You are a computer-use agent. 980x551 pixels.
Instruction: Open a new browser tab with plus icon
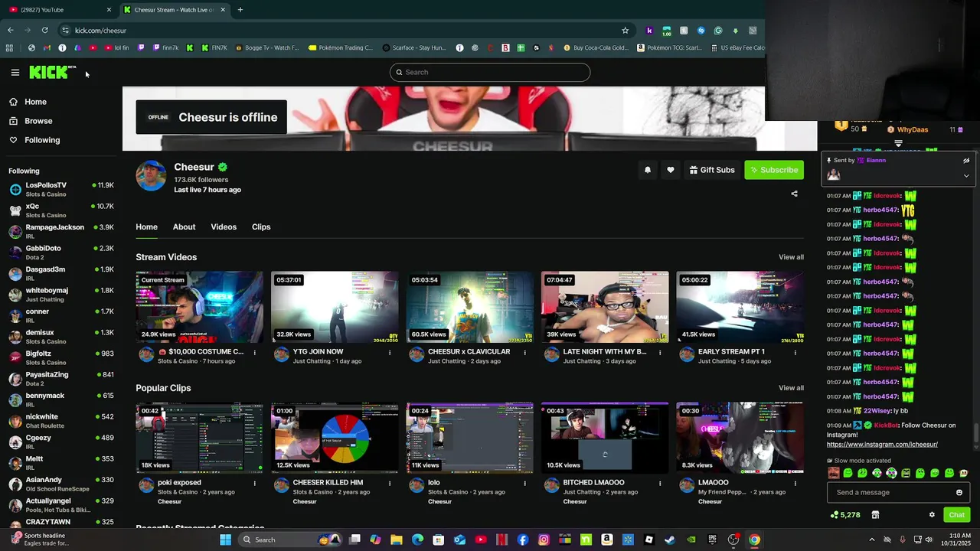[240, 10]
